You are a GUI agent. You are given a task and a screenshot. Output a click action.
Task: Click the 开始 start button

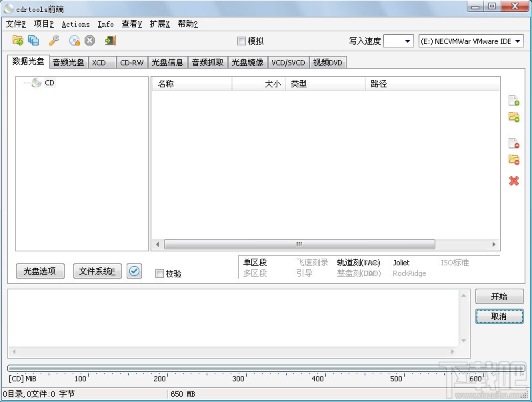pos(499,297)
